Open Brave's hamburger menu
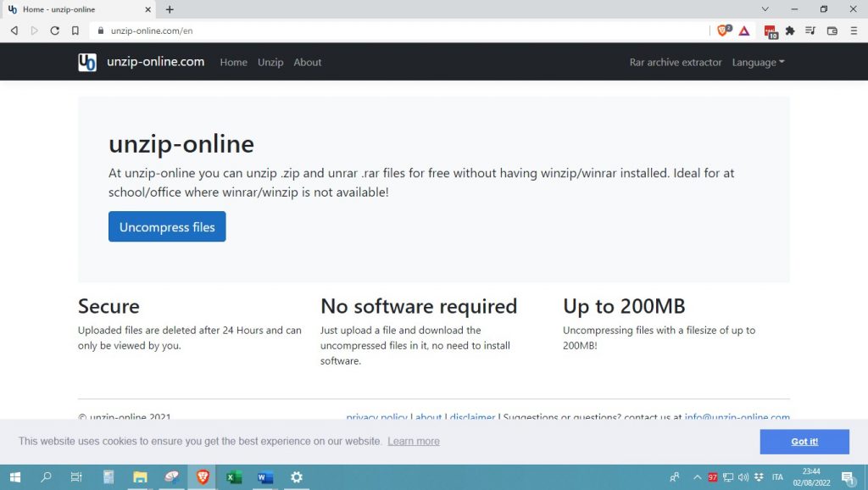Viewport: 868px width, 490px height. click(x=854, y=30)
